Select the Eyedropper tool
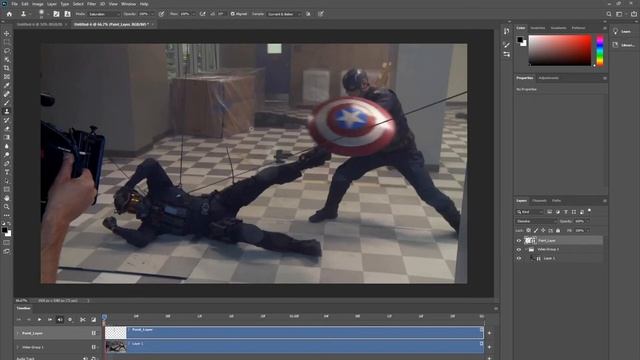 pos(7,85)
